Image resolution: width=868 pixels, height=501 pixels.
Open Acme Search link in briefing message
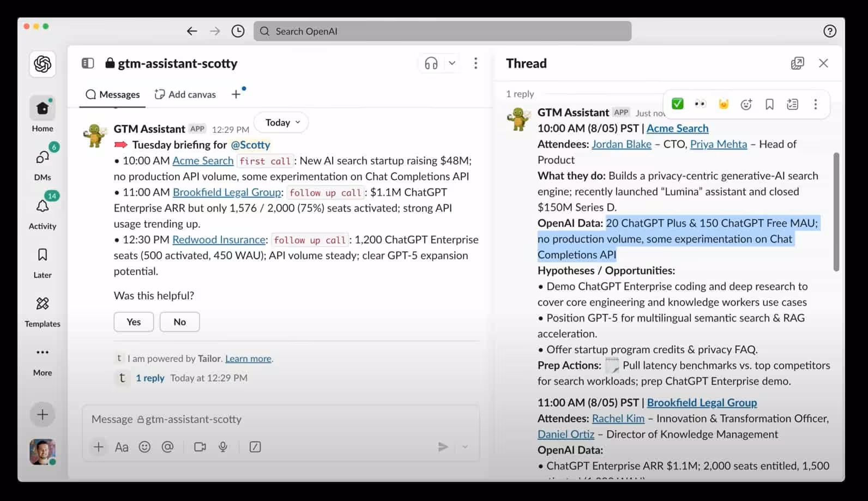(203, 160)
